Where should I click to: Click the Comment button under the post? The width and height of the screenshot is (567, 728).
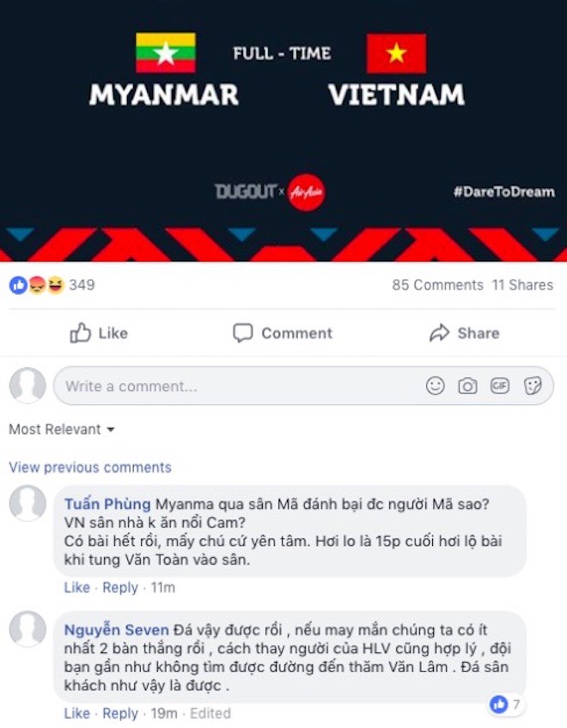point(282,333)
